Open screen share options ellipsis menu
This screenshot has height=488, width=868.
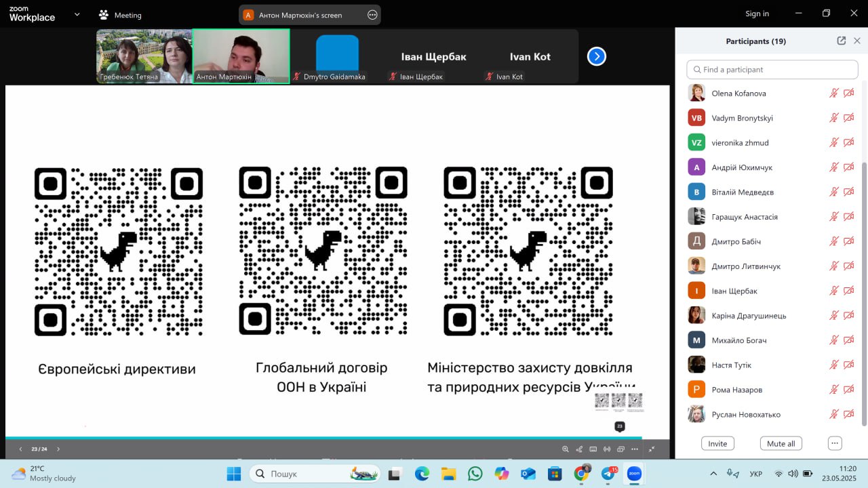372,15
